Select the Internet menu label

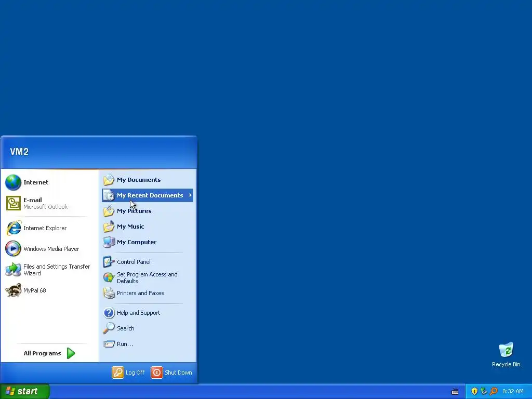36,182
